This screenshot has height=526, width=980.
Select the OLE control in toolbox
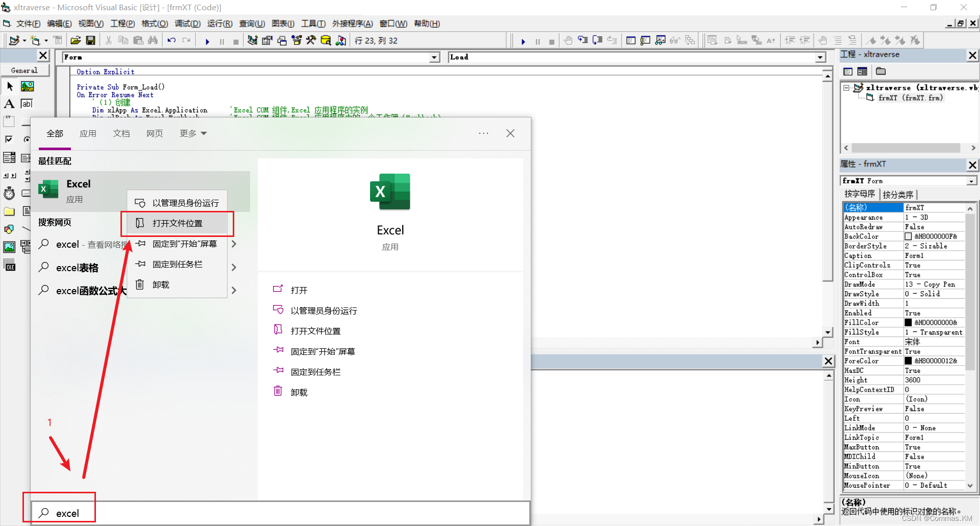pos(10,265)
